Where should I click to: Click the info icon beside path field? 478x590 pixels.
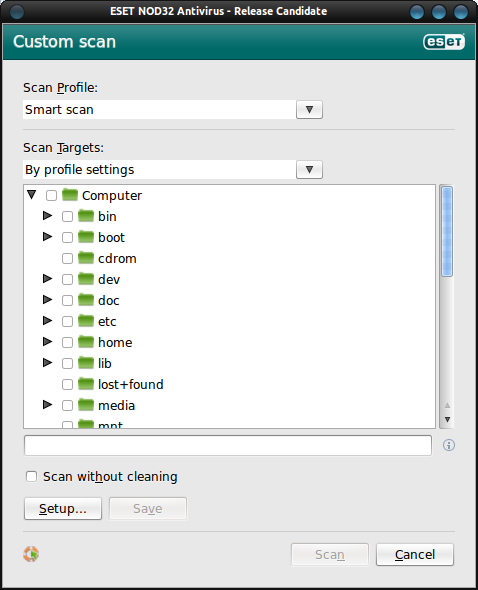[449, 445]
